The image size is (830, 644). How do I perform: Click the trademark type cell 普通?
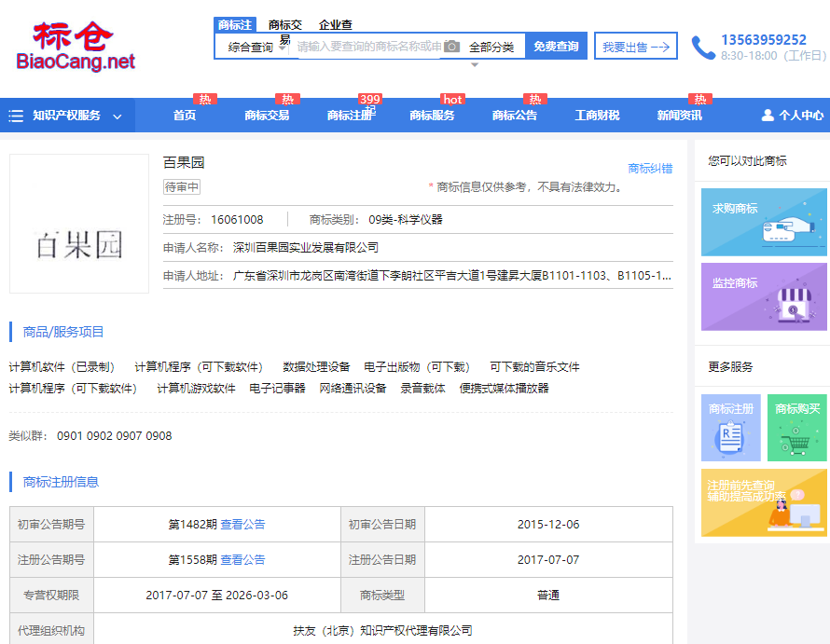click(548, 596)
